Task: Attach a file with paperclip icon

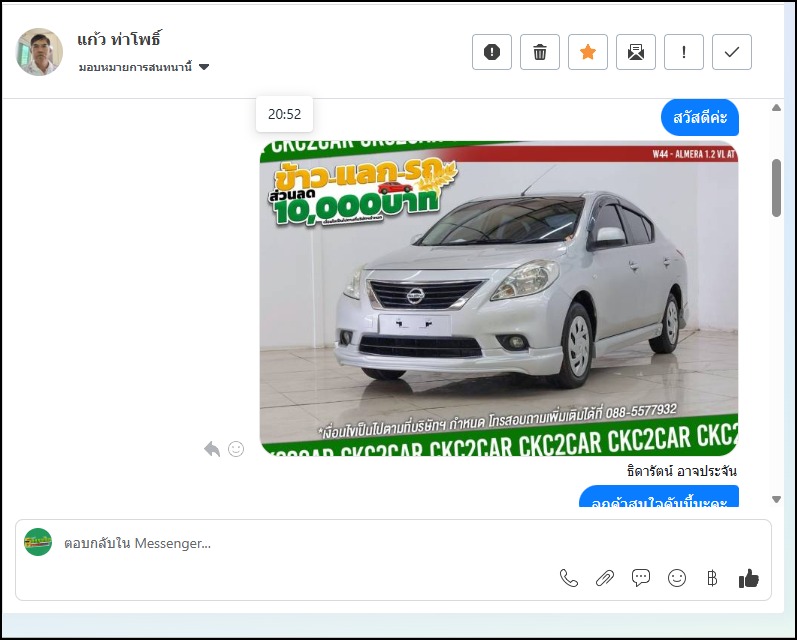Action: click(x=605, y=578)
